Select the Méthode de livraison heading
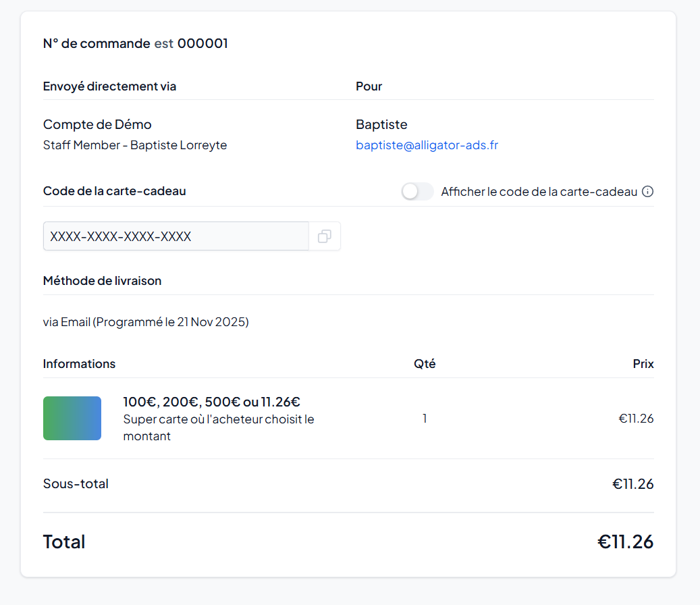The image size is (700, 605). click(x=102, y=281)
